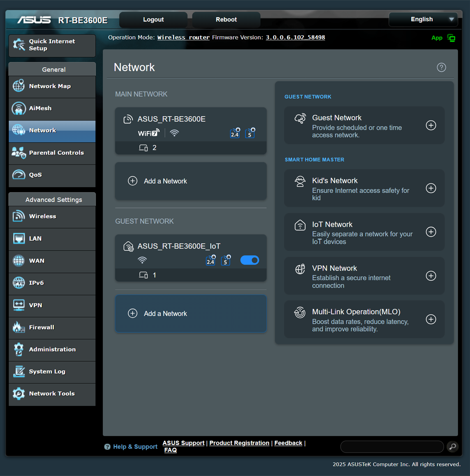Click the Multi-Link Operation icon
Image resolution: width=470 pixels, height=476 pixels.
point(300,312)
